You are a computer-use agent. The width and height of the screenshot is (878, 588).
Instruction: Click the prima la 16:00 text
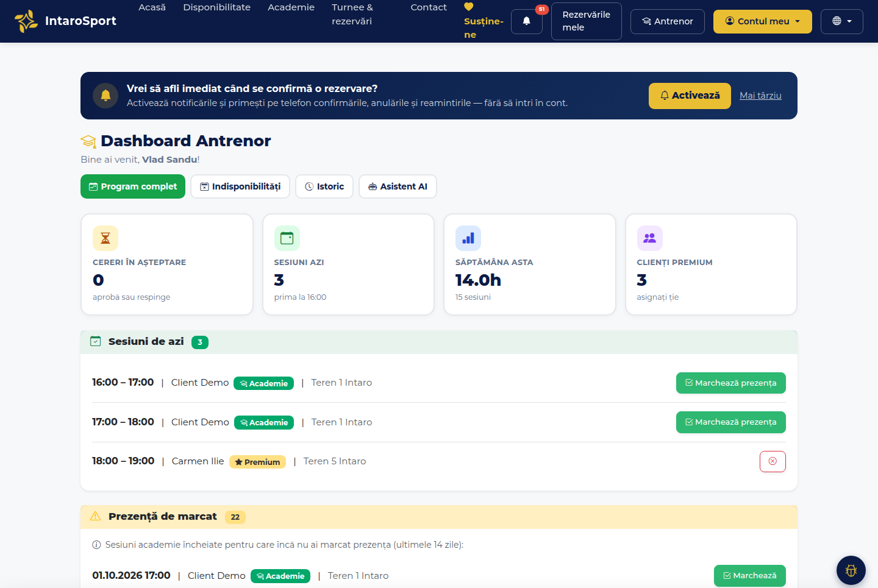pos(300,297)
